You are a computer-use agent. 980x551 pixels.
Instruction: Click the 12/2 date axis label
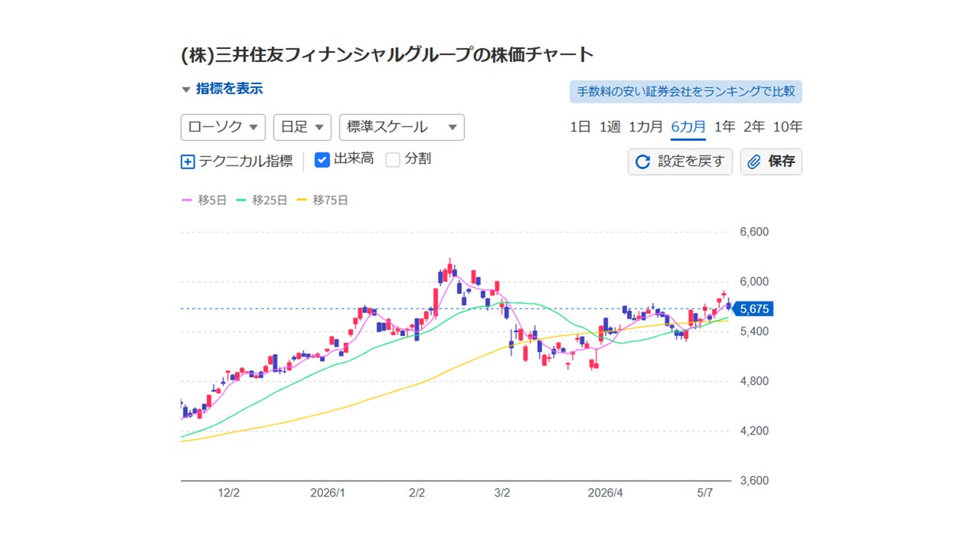(x=229, y=494)
